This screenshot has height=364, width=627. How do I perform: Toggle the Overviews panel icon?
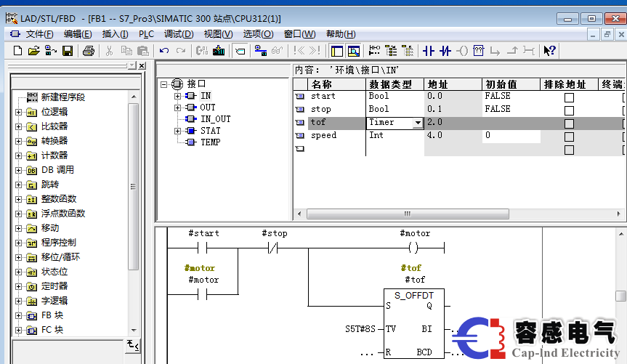(336, 51)
